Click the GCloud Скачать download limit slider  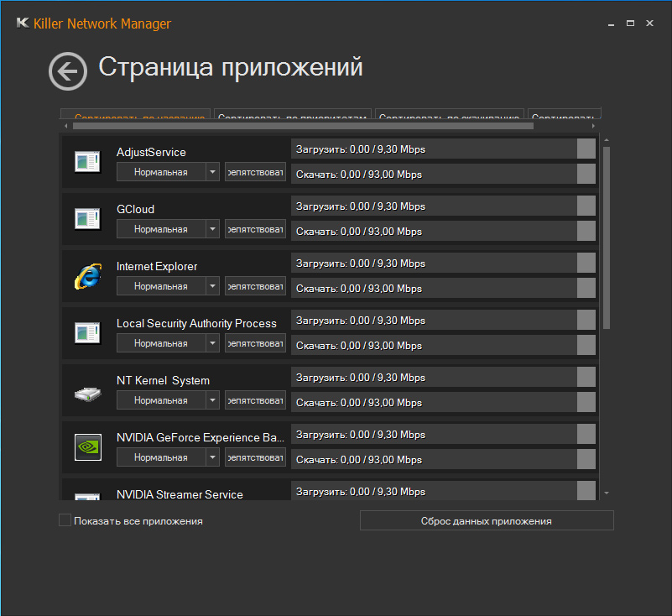pyautogui.click(x=443, y=231)
